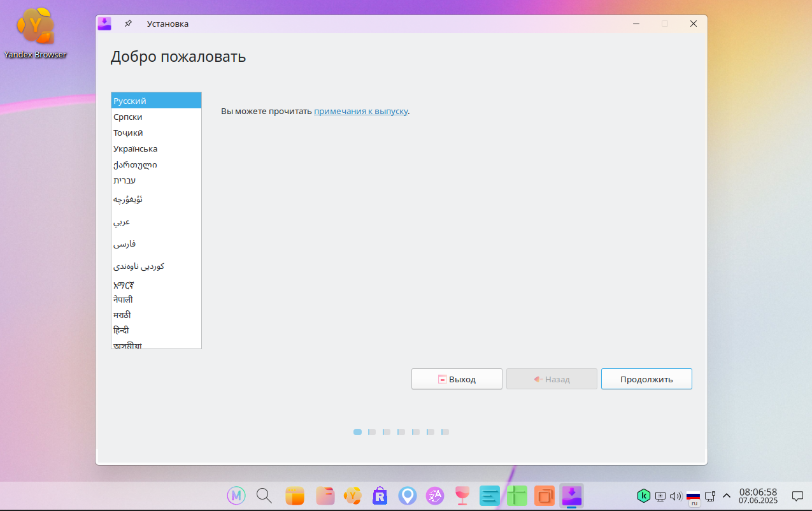
Task: Launch the green spreadsheet app in the taskbar
Action: point(517,495)
